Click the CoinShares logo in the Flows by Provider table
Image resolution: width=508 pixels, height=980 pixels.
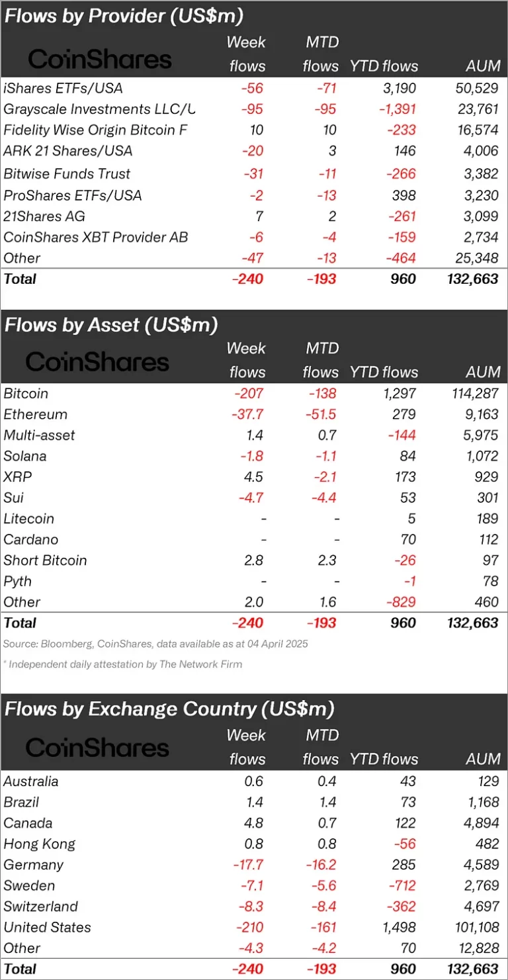100,59
